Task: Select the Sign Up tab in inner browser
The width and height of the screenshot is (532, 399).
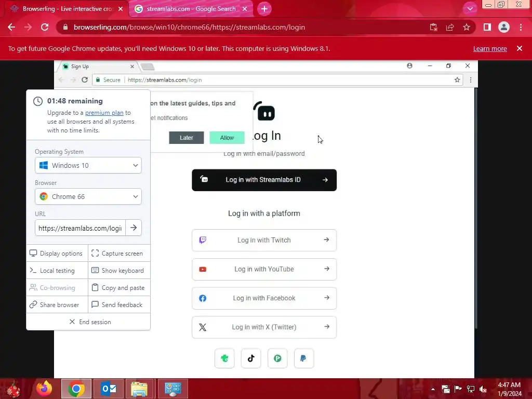Action: (97, 66)
